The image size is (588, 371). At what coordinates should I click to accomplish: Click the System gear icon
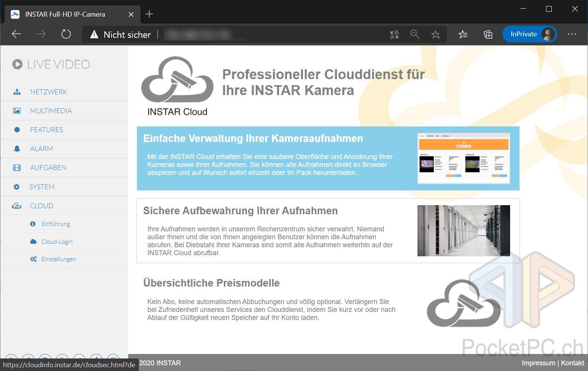tap(17, 187)
